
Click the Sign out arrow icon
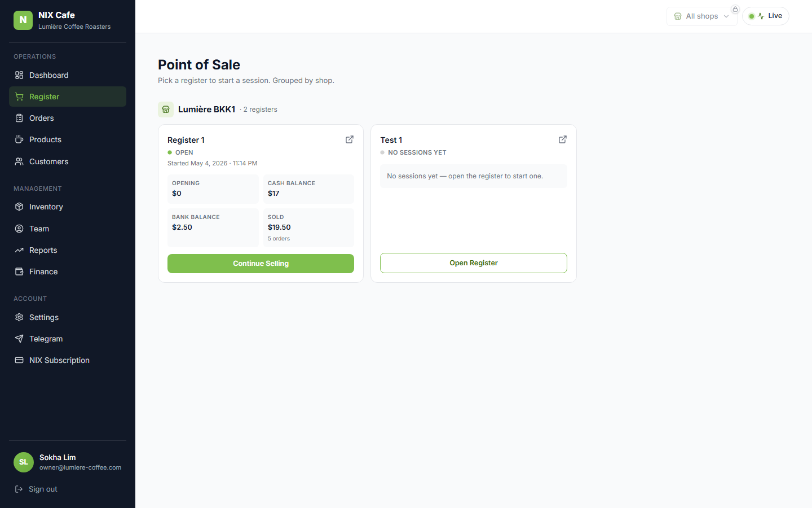pos(19,489)
